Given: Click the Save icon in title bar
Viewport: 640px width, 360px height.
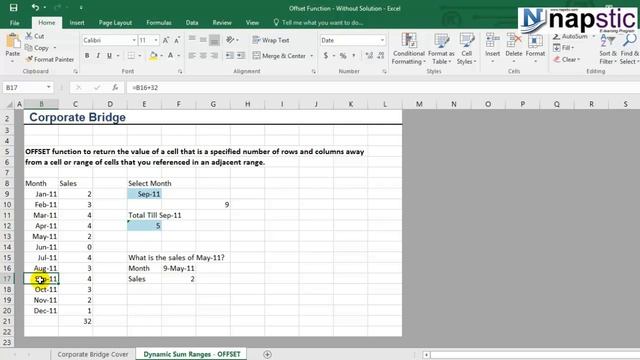Looking at the screenshot, I should 13,8.
